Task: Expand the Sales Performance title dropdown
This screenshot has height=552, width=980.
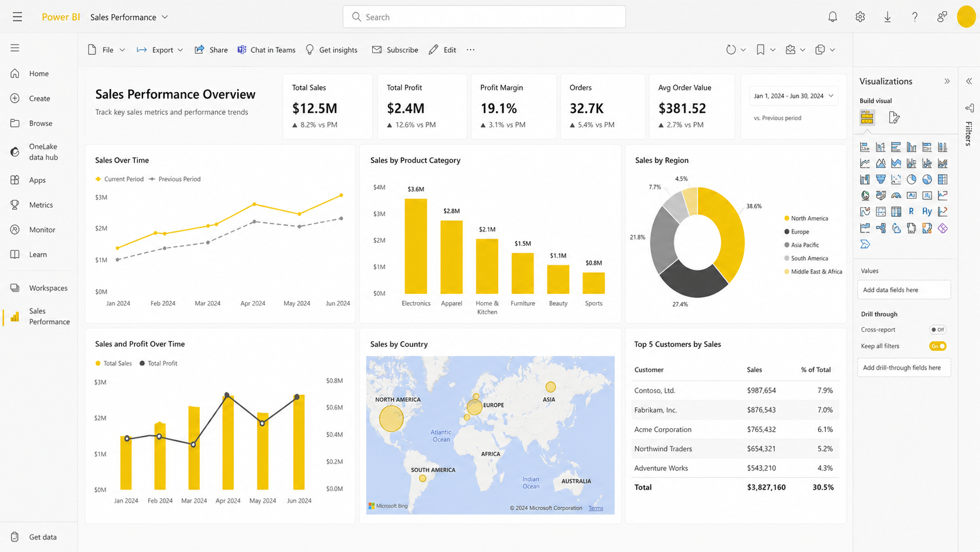Action: 165,17
